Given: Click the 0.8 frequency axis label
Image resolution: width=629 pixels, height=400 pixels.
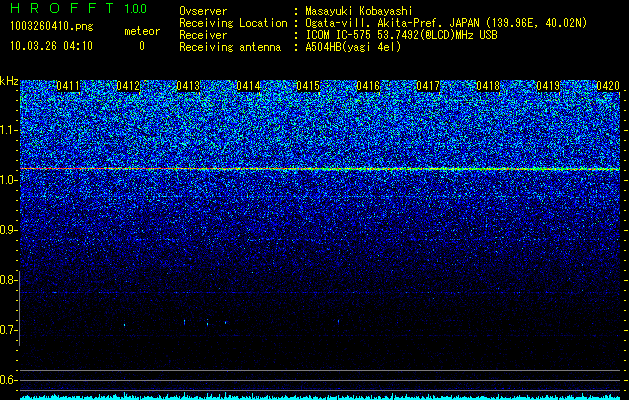Looking at the screenshot, I should tap(8, 280).
